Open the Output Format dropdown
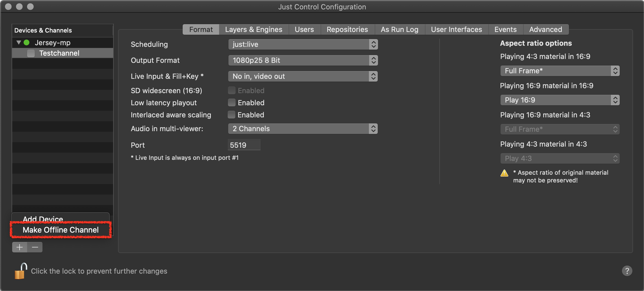Screen dimensions: 644x291 point(303,60)
